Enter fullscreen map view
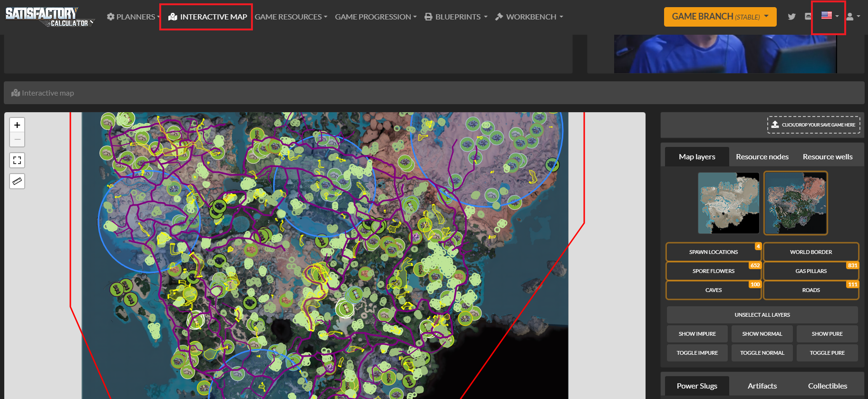This screenshot has height=399, width=868. point(17,160)
